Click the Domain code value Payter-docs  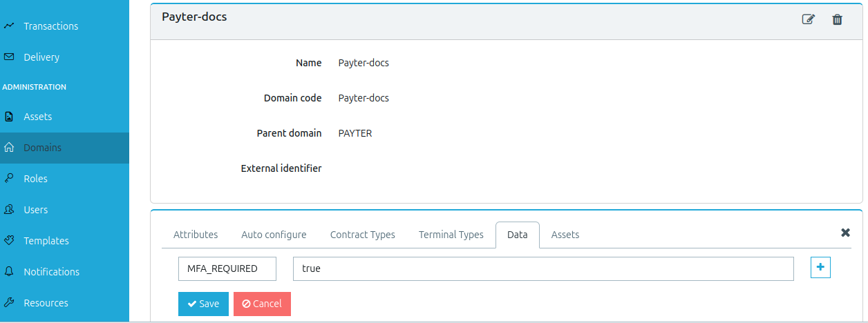[x=364, y=98]
